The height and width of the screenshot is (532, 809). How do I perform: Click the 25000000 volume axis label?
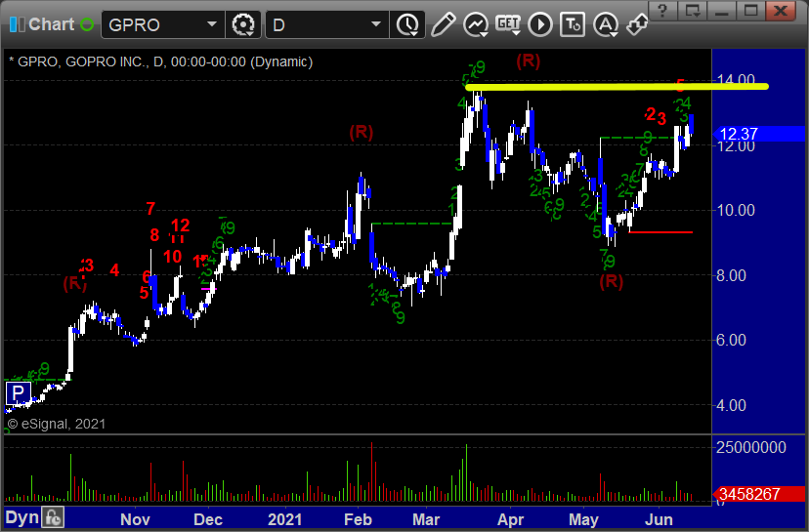(x=750, y=447)
